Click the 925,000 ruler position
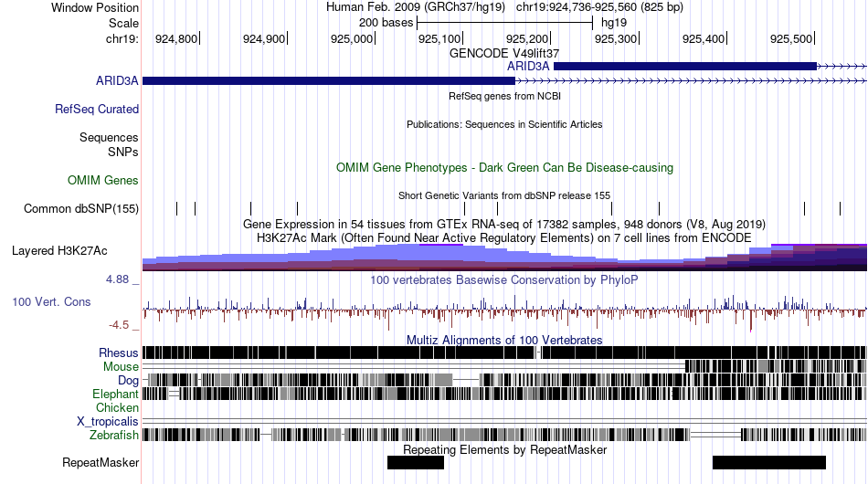 coord(352,38)
